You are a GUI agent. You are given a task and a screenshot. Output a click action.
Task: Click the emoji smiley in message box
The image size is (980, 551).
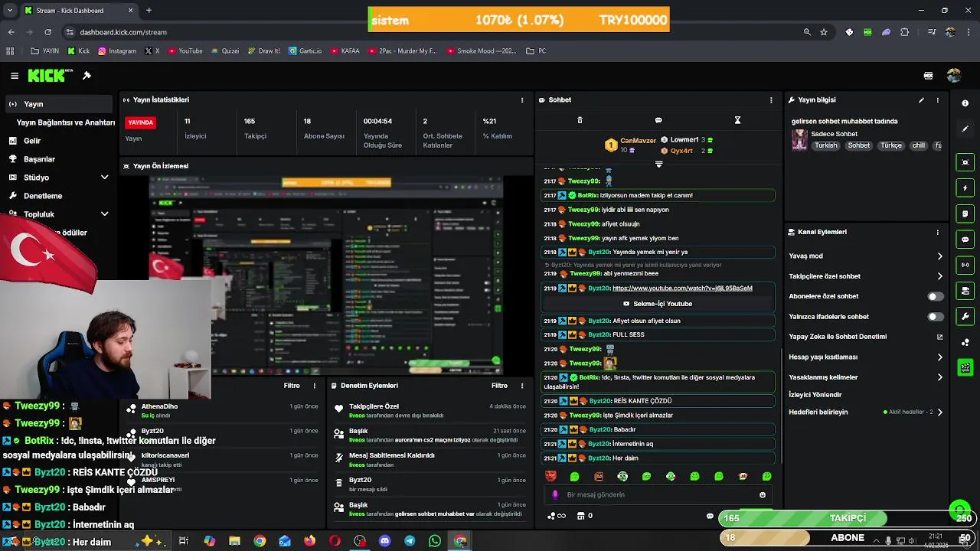tap(763, 495)
